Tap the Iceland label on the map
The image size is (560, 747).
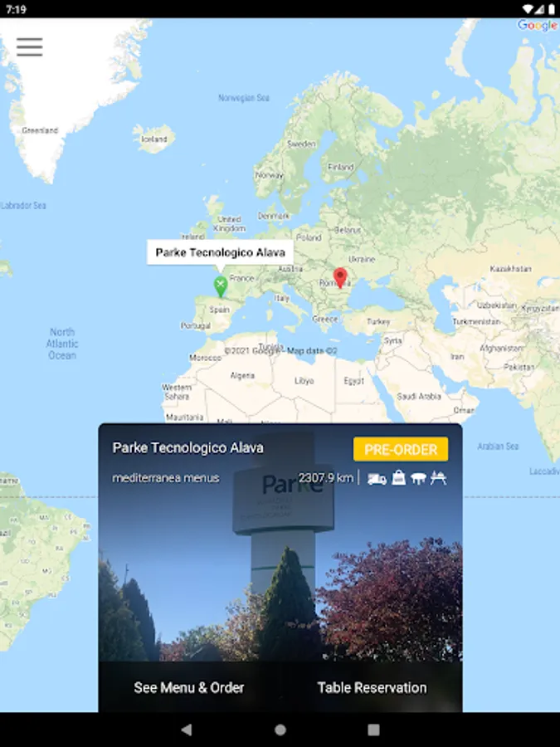point(154,139)
